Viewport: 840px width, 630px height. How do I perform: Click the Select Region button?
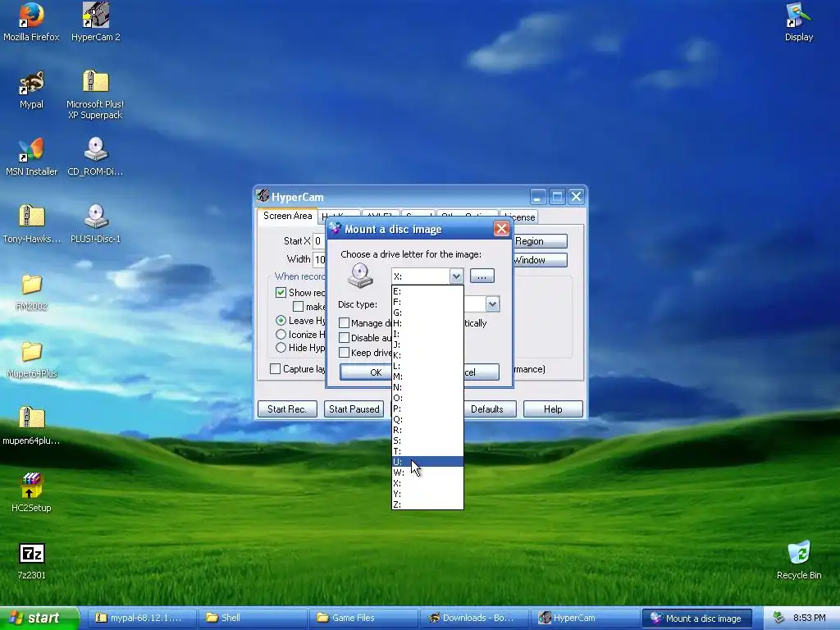pos(540,241)
